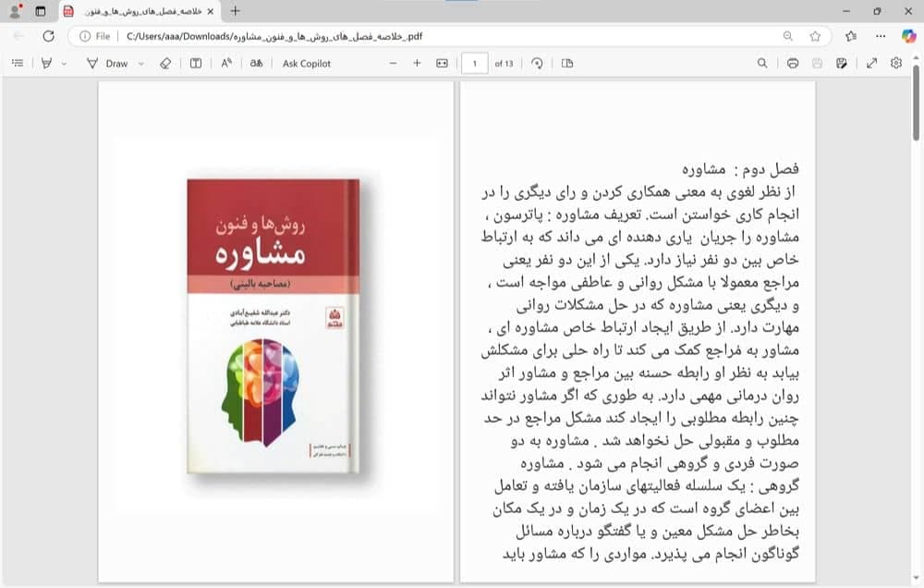Open find in PDF search

click(762, 63)
